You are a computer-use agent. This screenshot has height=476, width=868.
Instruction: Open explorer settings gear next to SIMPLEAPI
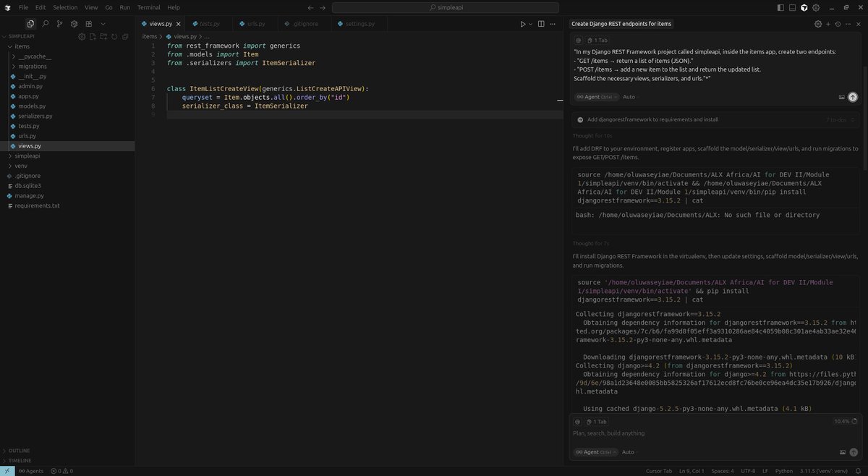click(x=82, y=36)
